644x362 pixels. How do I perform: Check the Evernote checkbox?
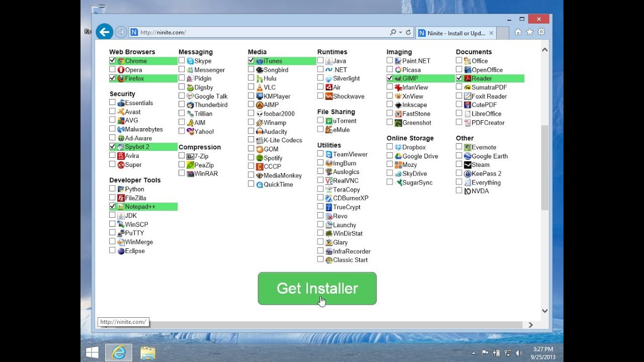tap(459, 147)
